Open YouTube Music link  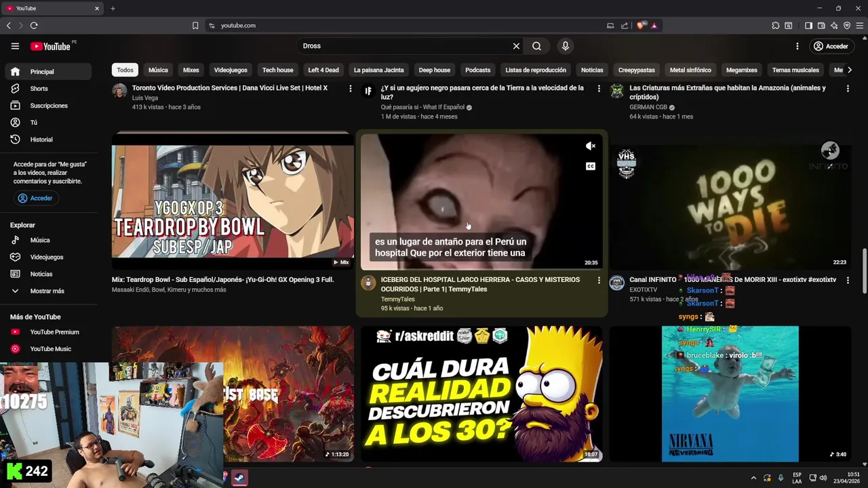47,349
